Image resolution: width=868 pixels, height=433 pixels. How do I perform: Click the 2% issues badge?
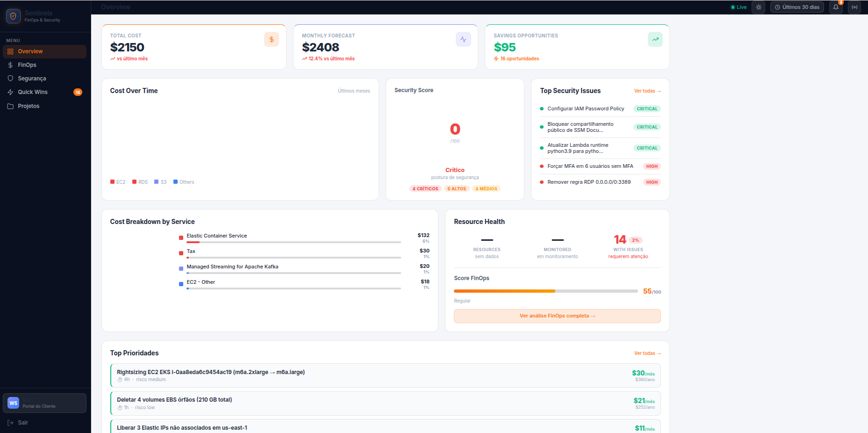point(636,240)
